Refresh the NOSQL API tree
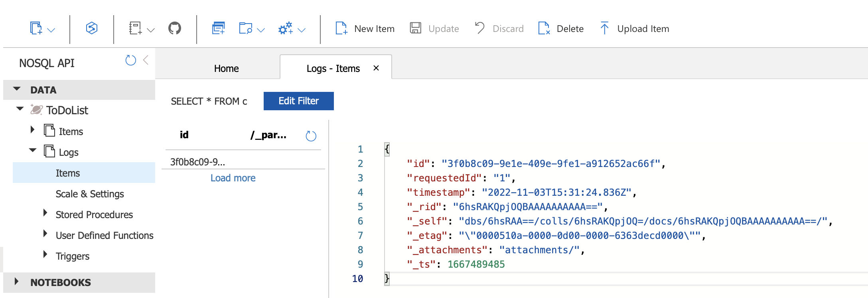The height and width of the screenshot is (298, 868). 130,60
